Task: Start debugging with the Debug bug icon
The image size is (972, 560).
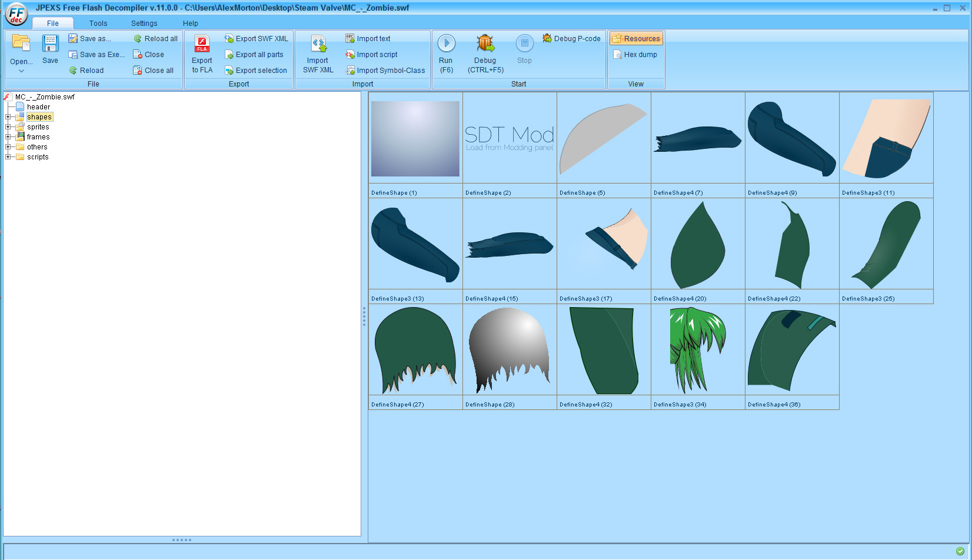Action: pyautogui.click(x=485, y=44)
